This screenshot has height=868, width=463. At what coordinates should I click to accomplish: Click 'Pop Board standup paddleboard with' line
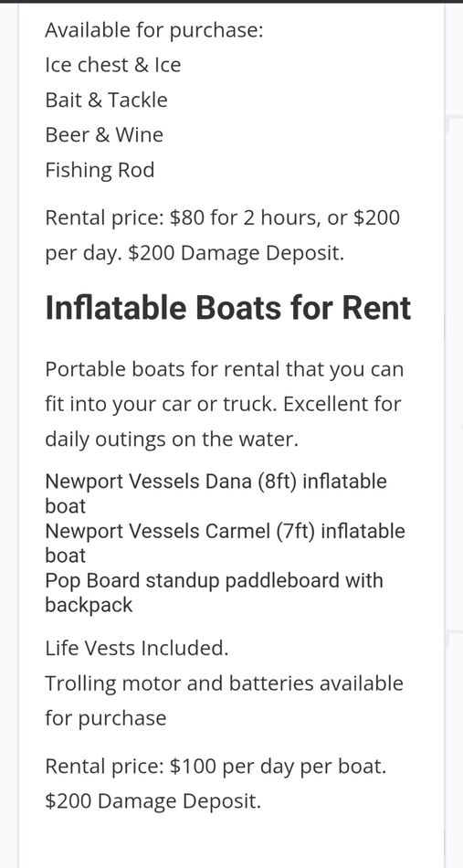(214, 581)
